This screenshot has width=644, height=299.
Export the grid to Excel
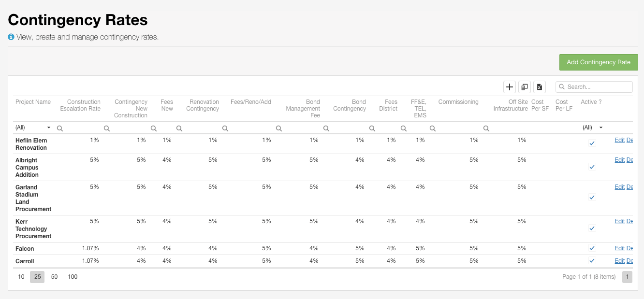coord(539,87)
